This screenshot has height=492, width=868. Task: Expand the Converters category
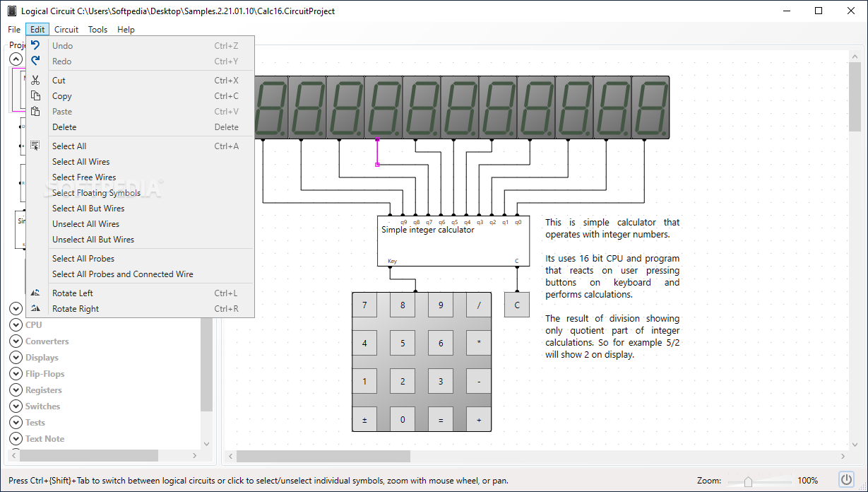tap(16, 341)
